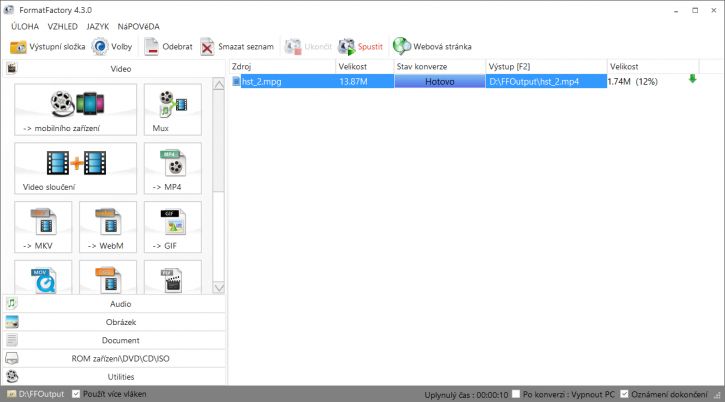
Task: Convert to WebM format
Action: tap(108, 227)
